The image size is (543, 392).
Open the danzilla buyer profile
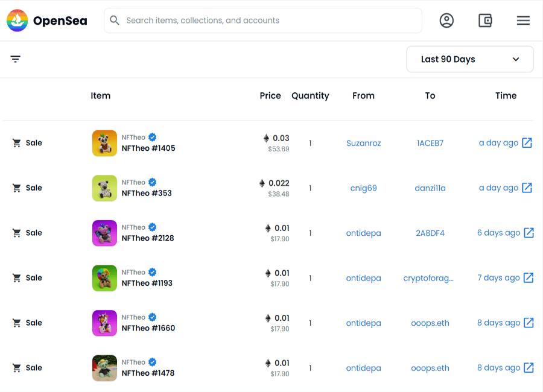coord(430,188)
